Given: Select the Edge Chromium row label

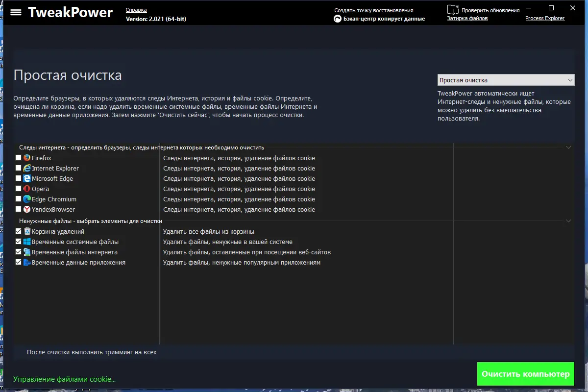Looking at the screenshot, I should click(54, 199).
